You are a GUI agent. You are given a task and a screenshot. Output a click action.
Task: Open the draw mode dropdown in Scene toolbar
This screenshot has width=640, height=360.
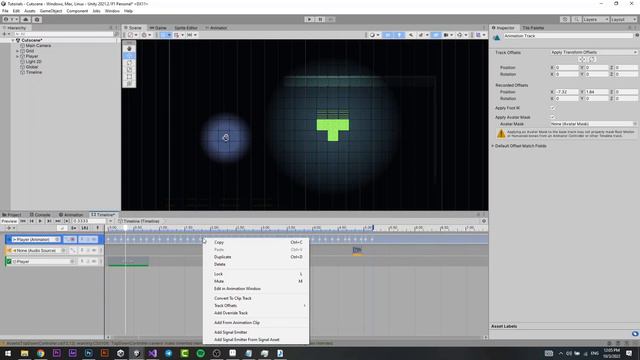(x=373, y=35)
